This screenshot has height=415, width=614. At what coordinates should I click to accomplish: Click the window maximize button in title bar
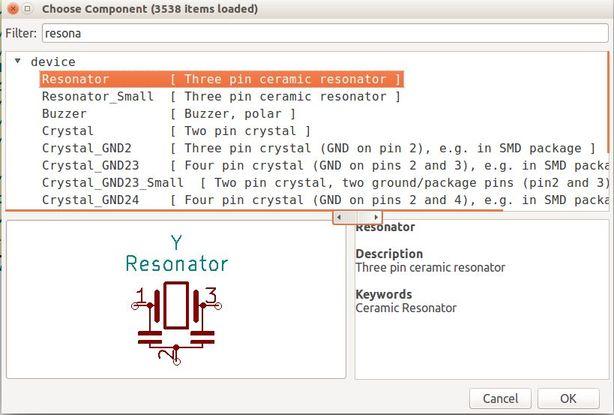click(x=27, y=8)
